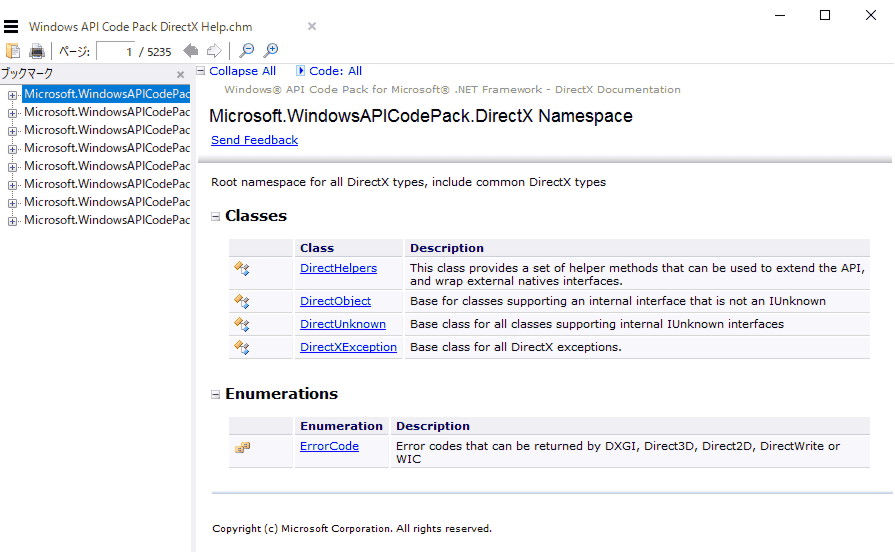The image size is (895, 552).
Task: Click the enumeration icon beside ErrorCode
Action: pos(243,448)
